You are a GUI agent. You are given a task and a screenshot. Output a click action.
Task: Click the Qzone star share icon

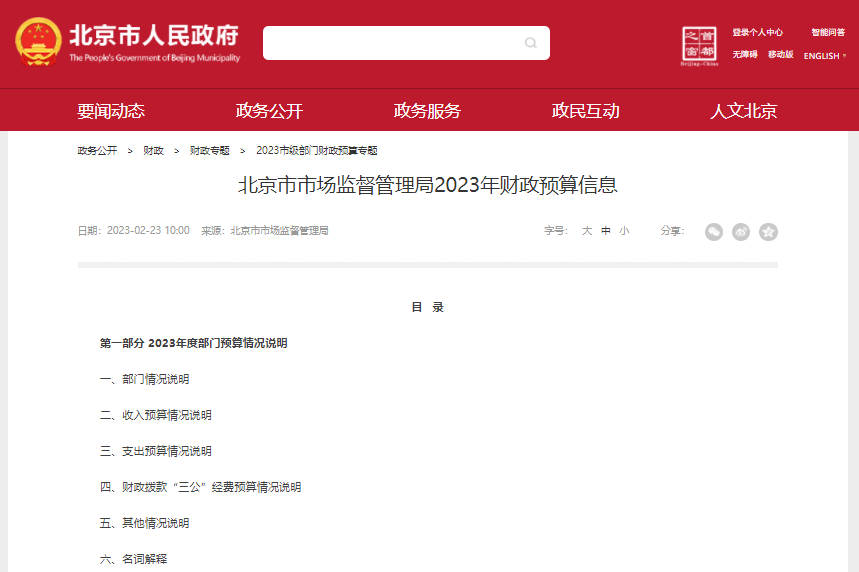768,232
